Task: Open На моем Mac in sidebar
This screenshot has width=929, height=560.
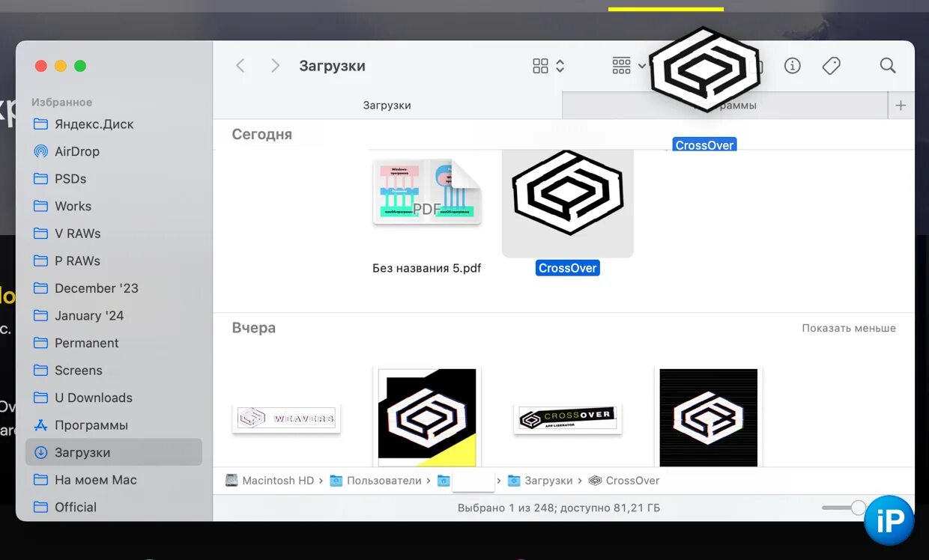Action: click(x=114, y=480)
